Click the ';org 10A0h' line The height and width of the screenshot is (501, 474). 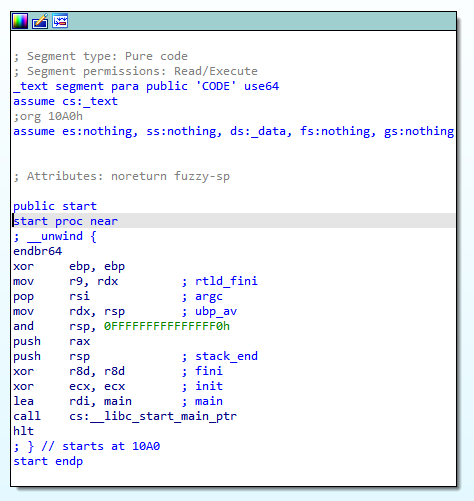(48, 116)
